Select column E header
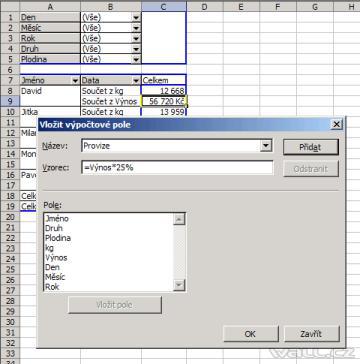The width and height of the screenshot is (360, 364). [241, 6]
